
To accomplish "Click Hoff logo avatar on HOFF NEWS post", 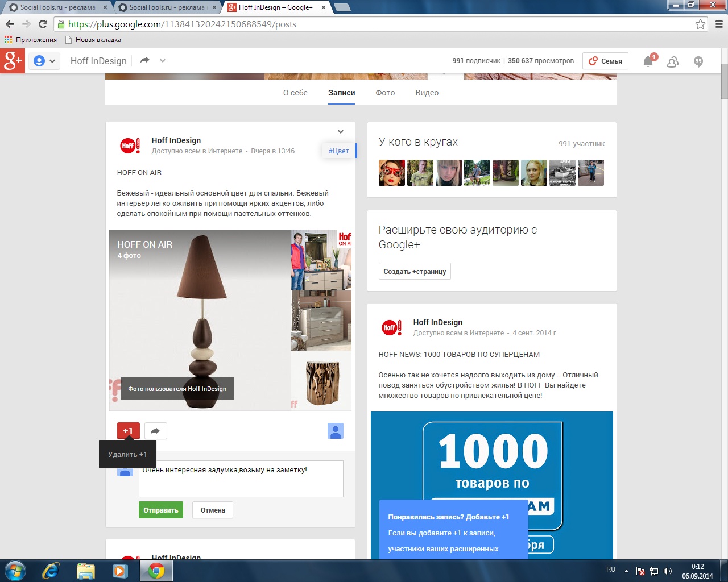I will click(391, 328).
